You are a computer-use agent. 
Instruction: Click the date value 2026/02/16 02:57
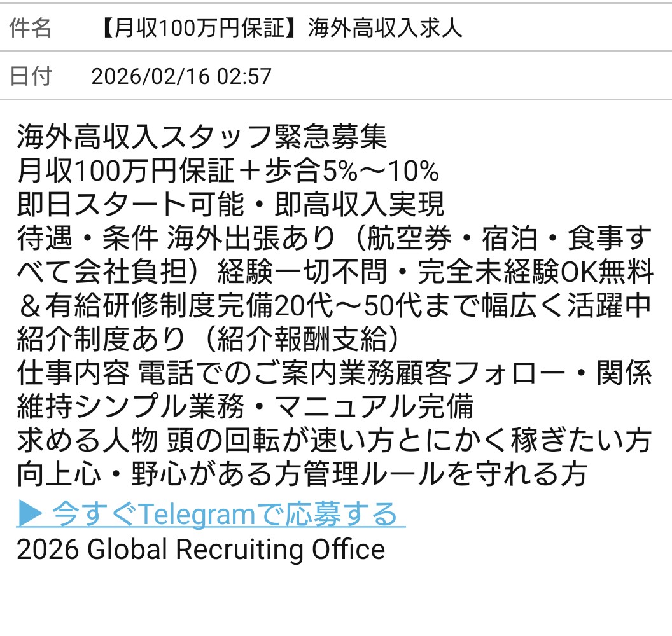(181, 76)
